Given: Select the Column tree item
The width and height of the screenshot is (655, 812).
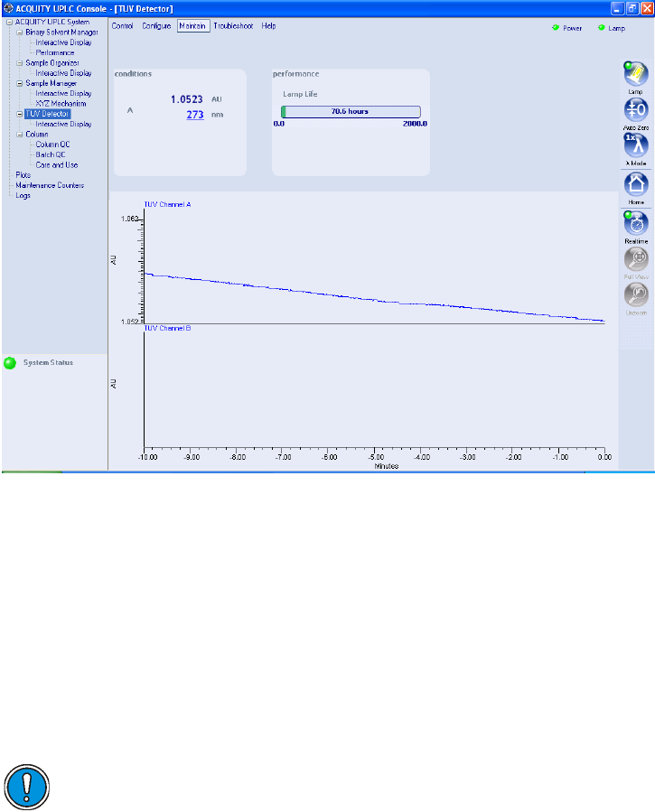Looking at the screenshot, I should point(37,135).
